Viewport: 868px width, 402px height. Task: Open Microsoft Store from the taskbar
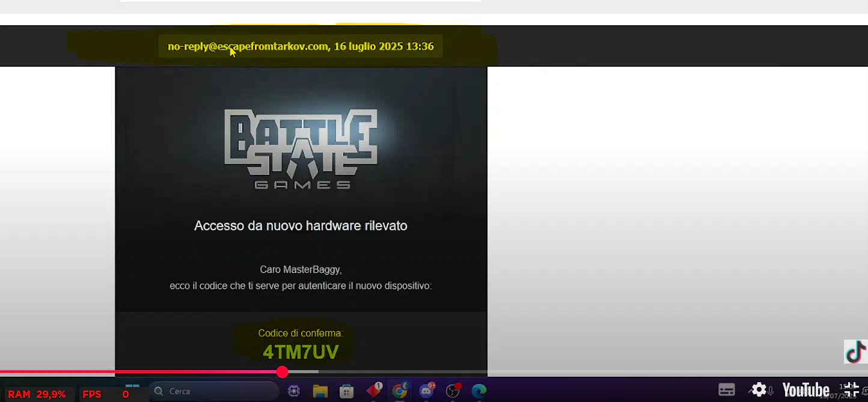click(x=347, y=391)
